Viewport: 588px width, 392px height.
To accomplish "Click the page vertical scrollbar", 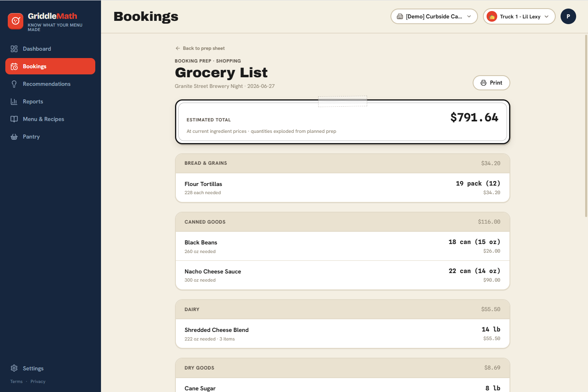I will pyautogui.click(x=586, y=126).
